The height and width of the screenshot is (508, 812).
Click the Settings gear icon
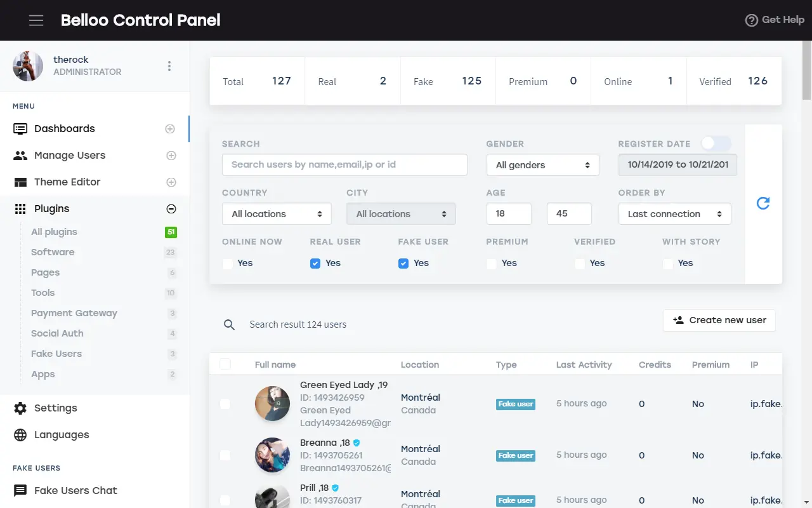pos(20,408)
